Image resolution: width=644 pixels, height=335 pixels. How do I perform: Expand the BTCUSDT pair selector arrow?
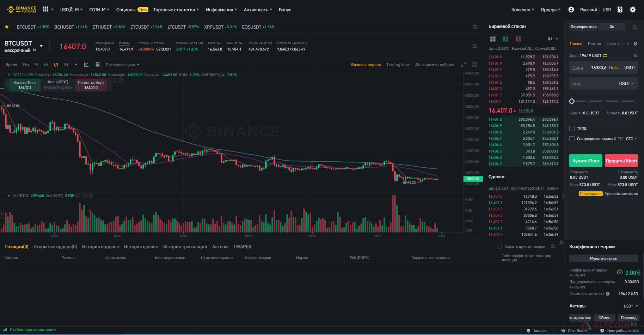pyautogui.click(x=41, y=46)
